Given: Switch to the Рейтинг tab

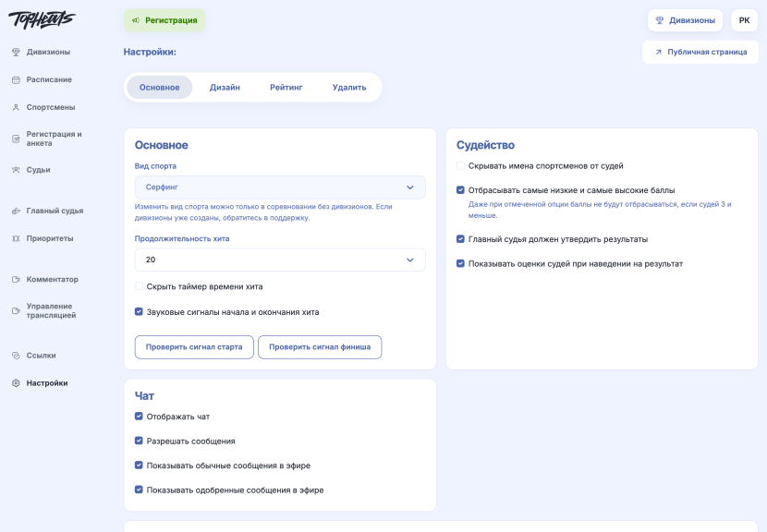Looking at the screenshot, I should [x=286, y=88].
